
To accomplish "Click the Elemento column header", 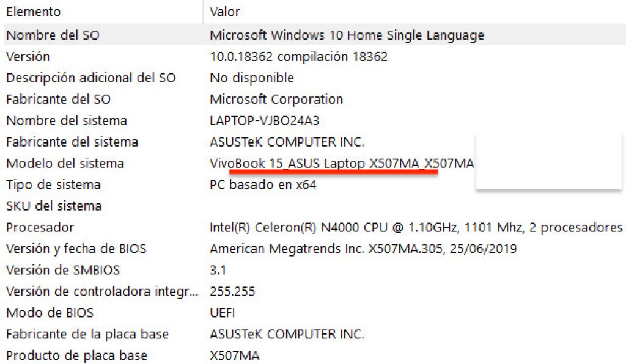I will click(x=35, y=12).
